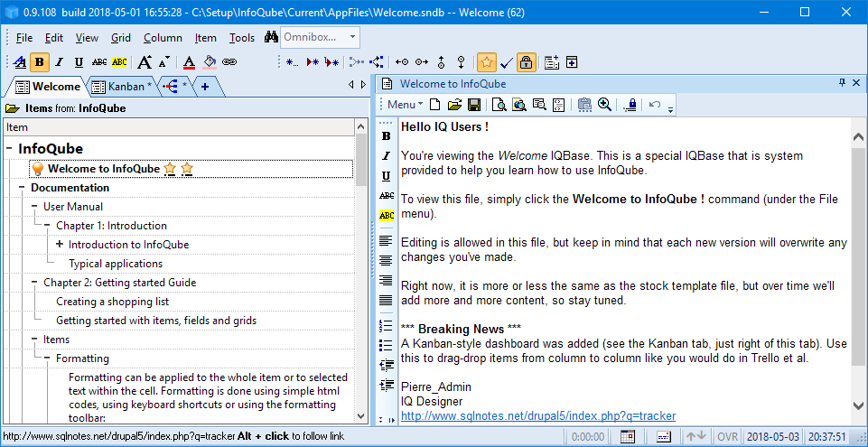Collapse the Items node
This screenshot has height=447, width=868.
(34, 340)
